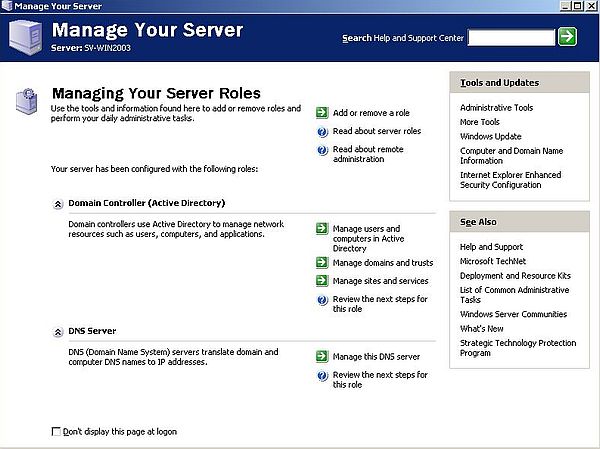The image size is (600, 449).
Task: Click help icon for Domain Controller next steps
Action: [323, 300]
